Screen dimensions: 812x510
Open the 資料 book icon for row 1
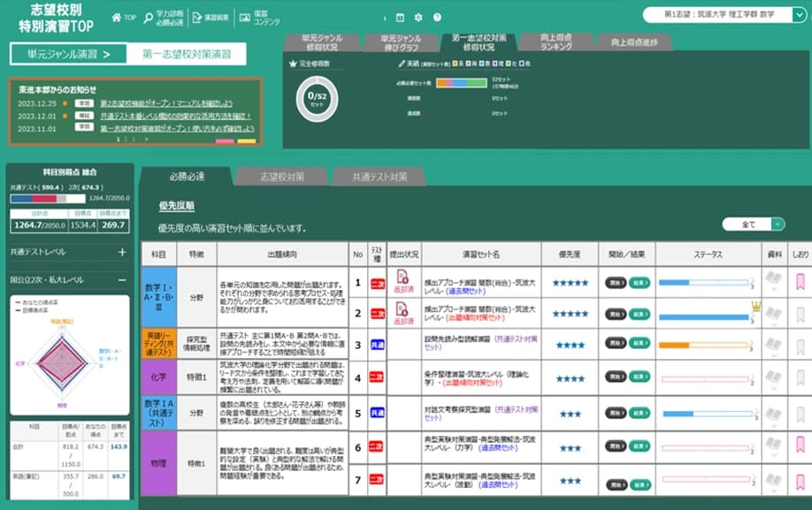pos(773,281)
